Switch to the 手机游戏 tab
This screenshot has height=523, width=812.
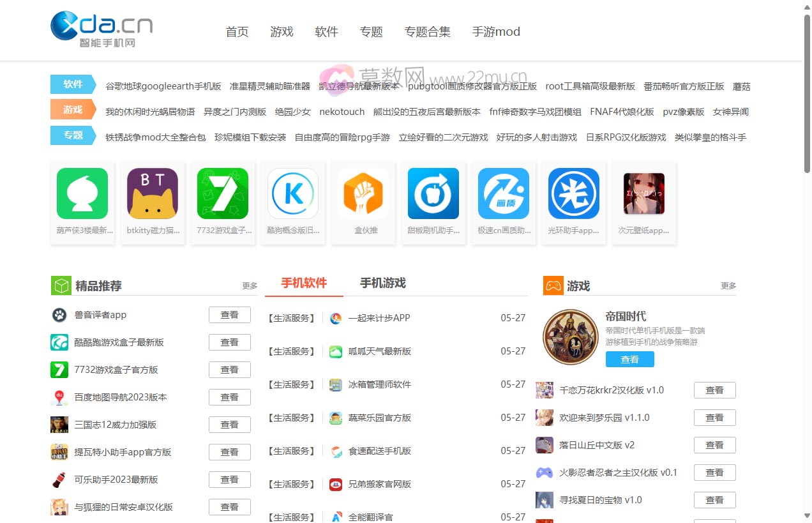point(383,283)
